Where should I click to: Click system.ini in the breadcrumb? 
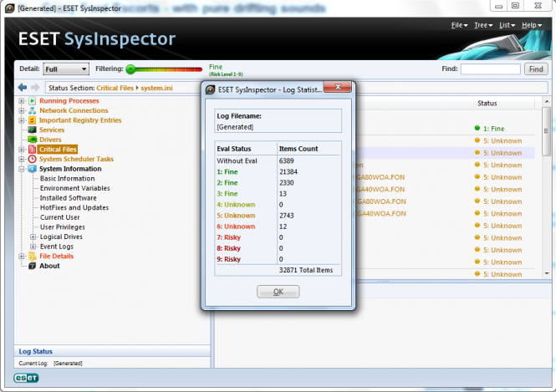click(156, 88)
